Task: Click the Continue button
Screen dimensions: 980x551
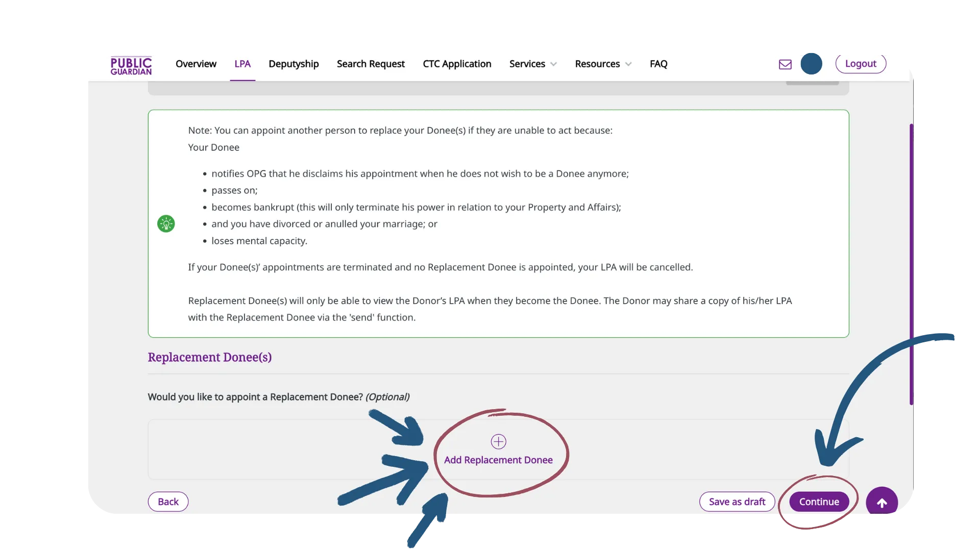Action: pyautogui.click(x=819, y=501)
